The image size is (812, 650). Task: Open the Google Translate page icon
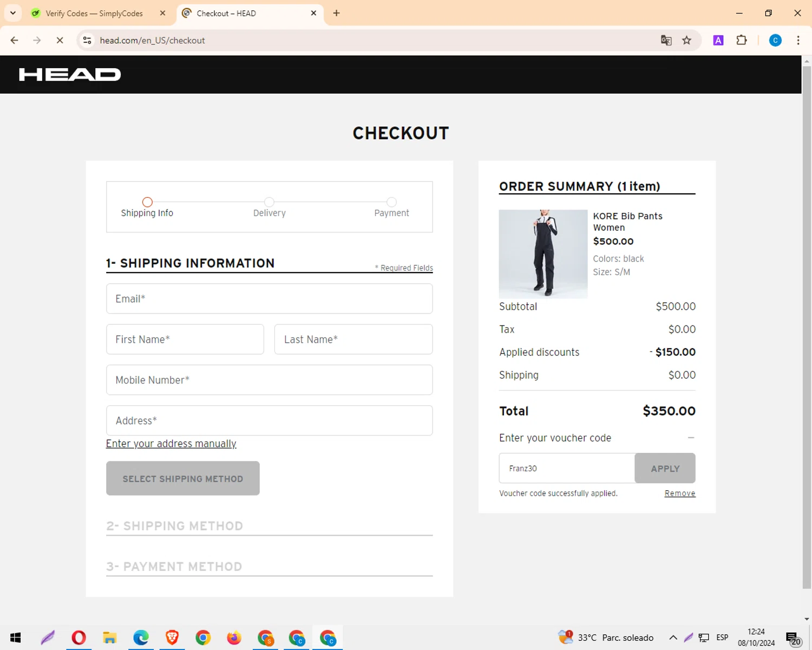coord(666,40)
